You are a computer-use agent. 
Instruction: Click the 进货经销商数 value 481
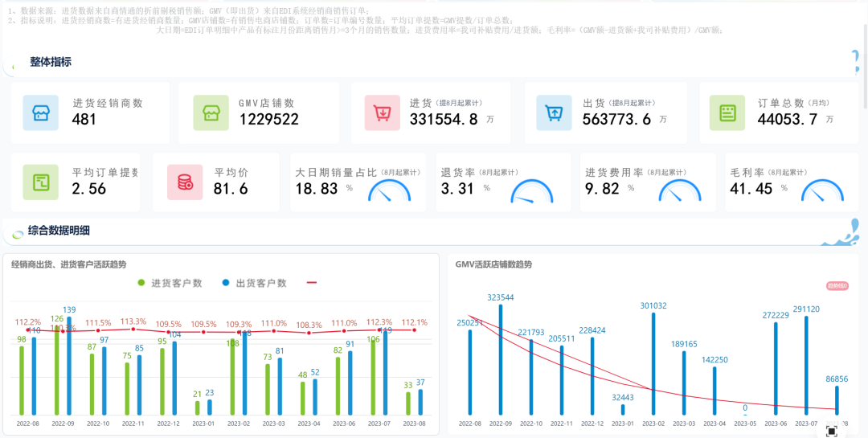(x=84, y=119)
